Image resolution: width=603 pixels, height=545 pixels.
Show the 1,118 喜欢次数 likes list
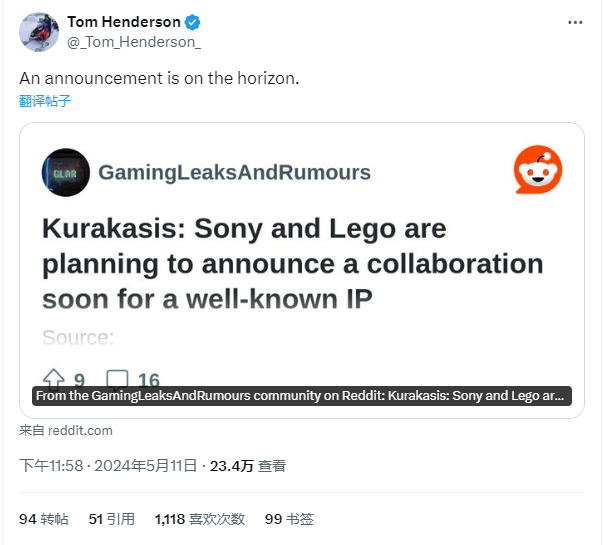click(x=200, y=519)
